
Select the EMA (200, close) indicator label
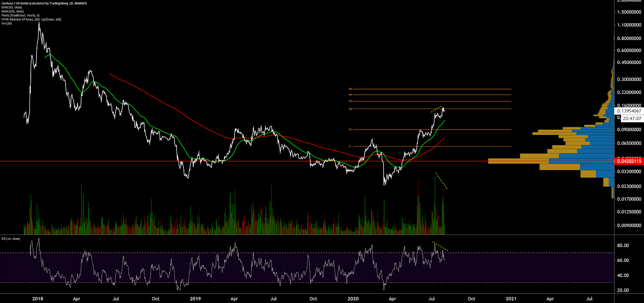coord(13,11)
